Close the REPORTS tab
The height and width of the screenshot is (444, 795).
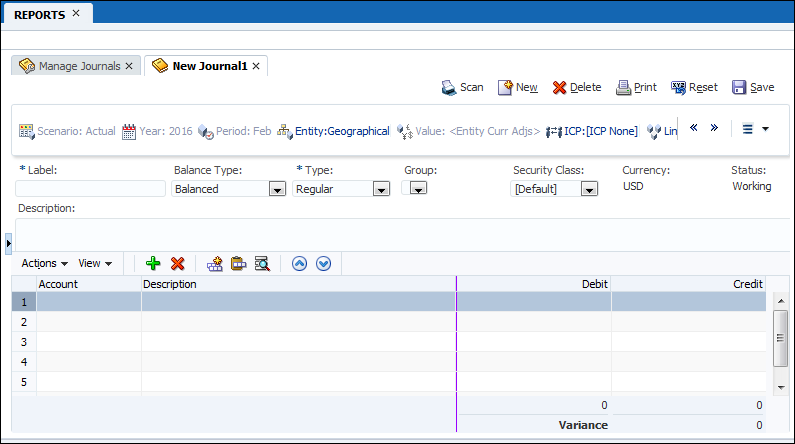[x=76, y=13]
